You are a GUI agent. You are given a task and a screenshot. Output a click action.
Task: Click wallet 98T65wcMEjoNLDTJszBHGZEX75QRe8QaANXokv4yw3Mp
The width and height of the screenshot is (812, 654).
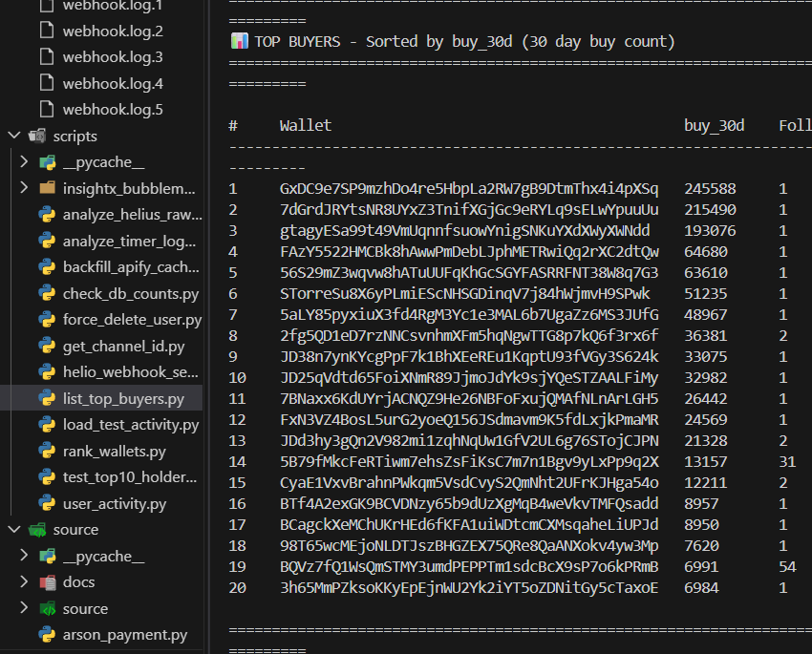tap(469, 546)
